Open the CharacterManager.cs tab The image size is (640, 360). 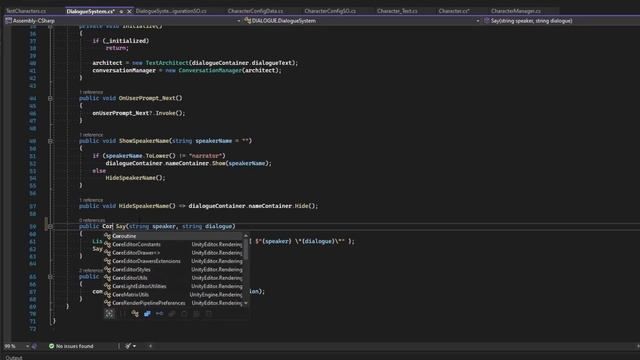click(x=516, y=11)
